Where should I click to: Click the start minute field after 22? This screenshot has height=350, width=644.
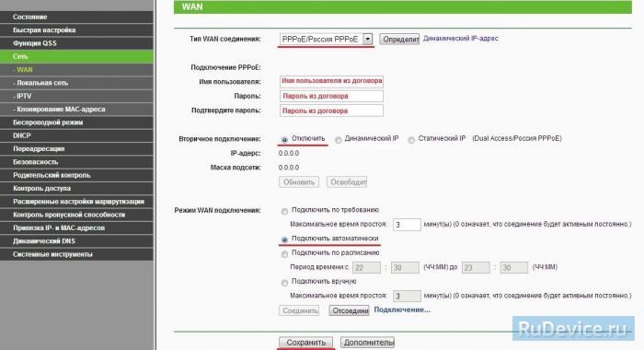pos(405,268)
